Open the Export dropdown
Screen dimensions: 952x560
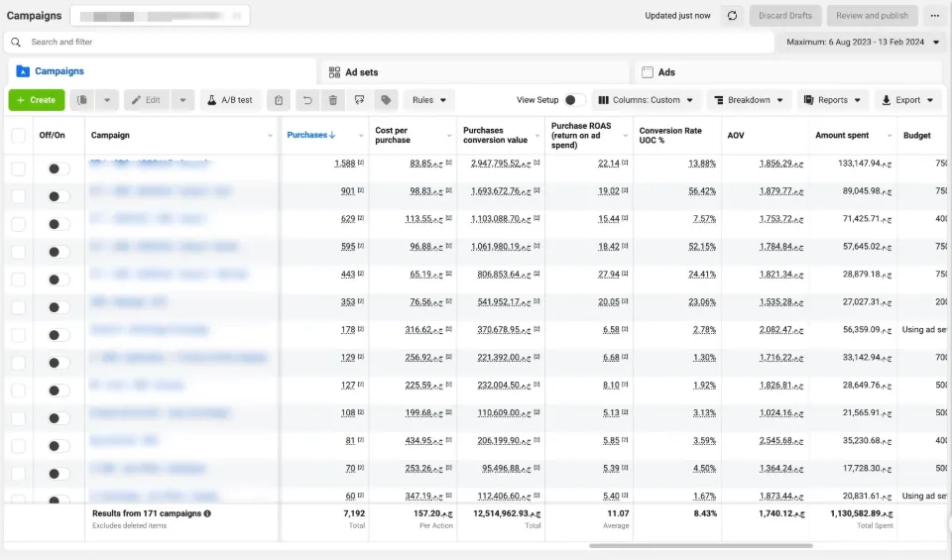click(907, 100)
